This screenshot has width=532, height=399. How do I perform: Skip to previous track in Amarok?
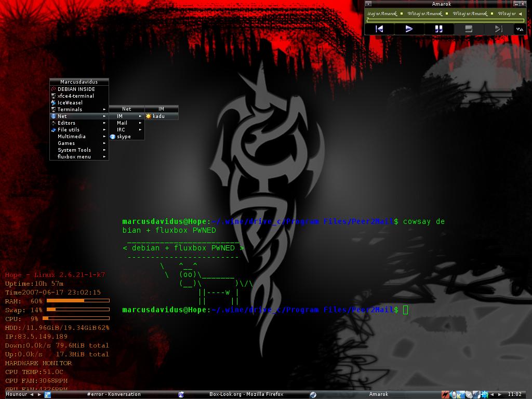[x=379, y=29]
